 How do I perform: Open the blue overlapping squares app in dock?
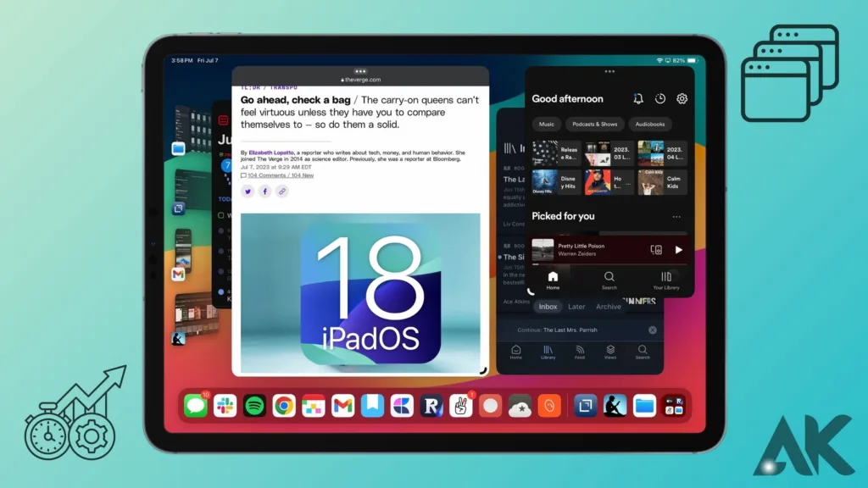585,406
